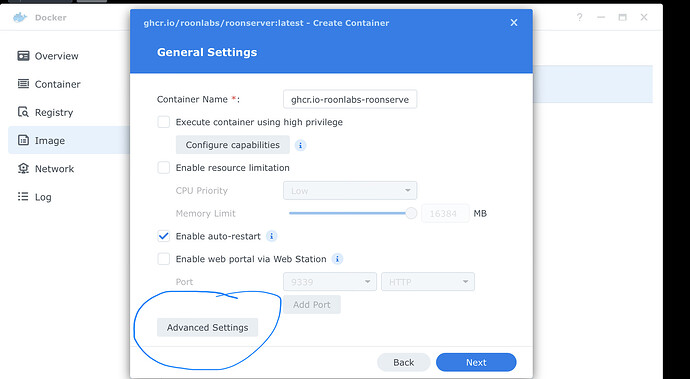This screenshot has width=690, height=379.
Task: Click the Registry search icon
Action: click(23, 112)
